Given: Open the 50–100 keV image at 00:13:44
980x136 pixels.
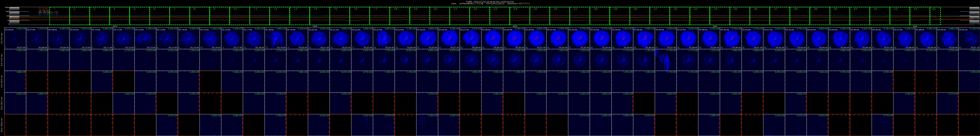Looking at the screenshot, I should click(167, 125).
